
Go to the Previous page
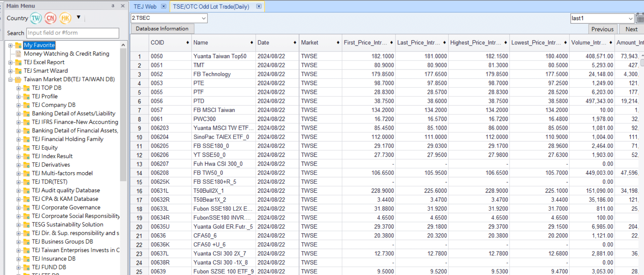(x=602, y=29)
